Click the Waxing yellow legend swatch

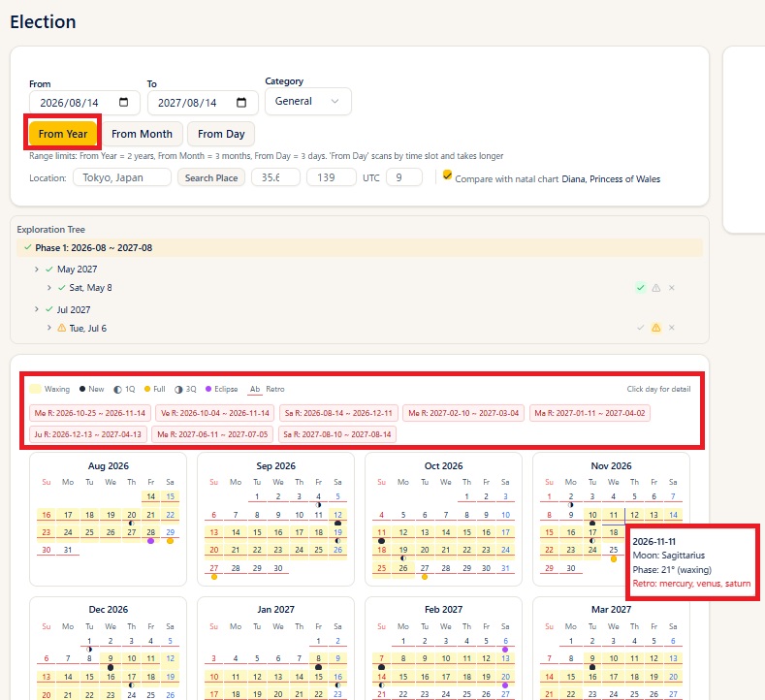(35, 389)
